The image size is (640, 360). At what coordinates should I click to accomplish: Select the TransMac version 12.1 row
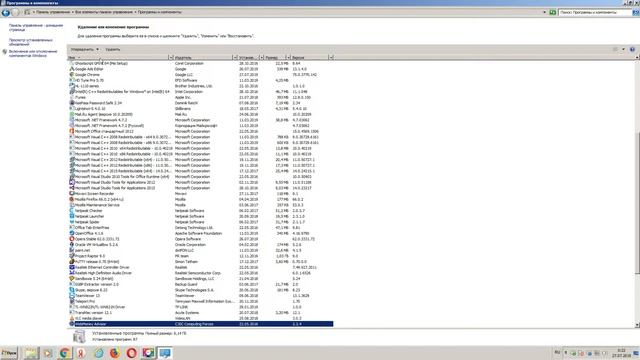(x=200, y=313)
